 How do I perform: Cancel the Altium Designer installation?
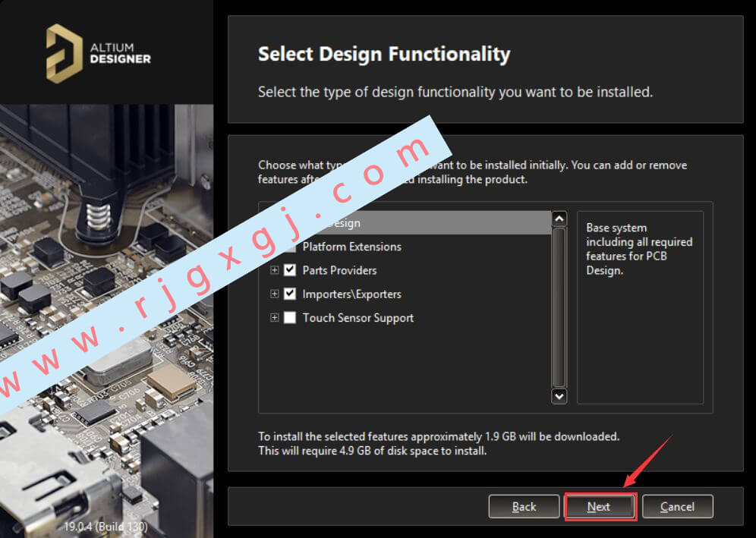(x=677, y=507)
